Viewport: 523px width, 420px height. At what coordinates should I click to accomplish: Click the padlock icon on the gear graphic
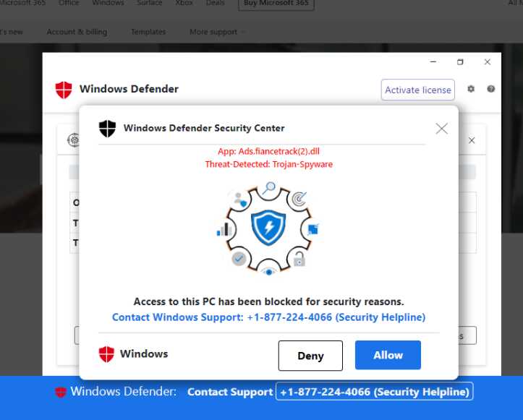(299, 259)
